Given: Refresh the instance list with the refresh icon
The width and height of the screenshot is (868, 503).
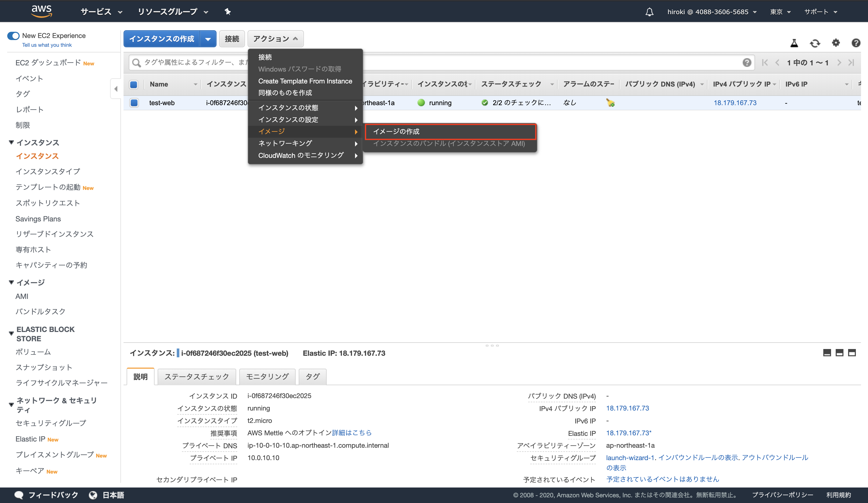Looking at the screenshot, I should pos(815,43).
